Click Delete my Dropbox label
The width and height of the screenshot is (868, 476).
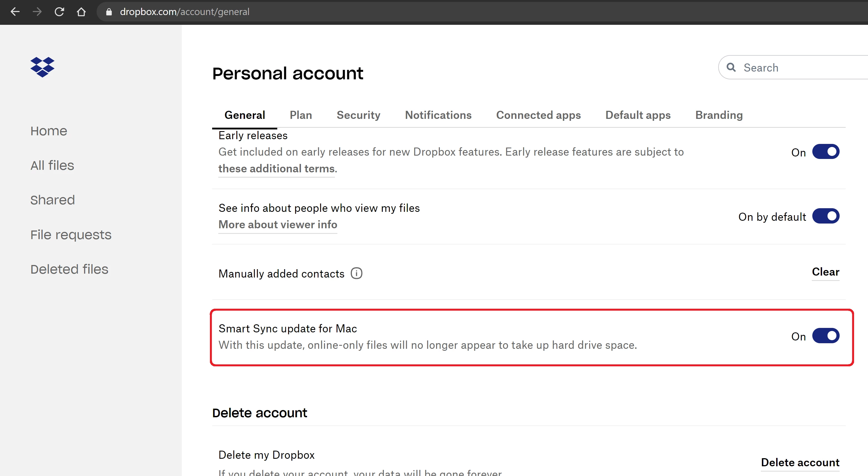point(266,455)
